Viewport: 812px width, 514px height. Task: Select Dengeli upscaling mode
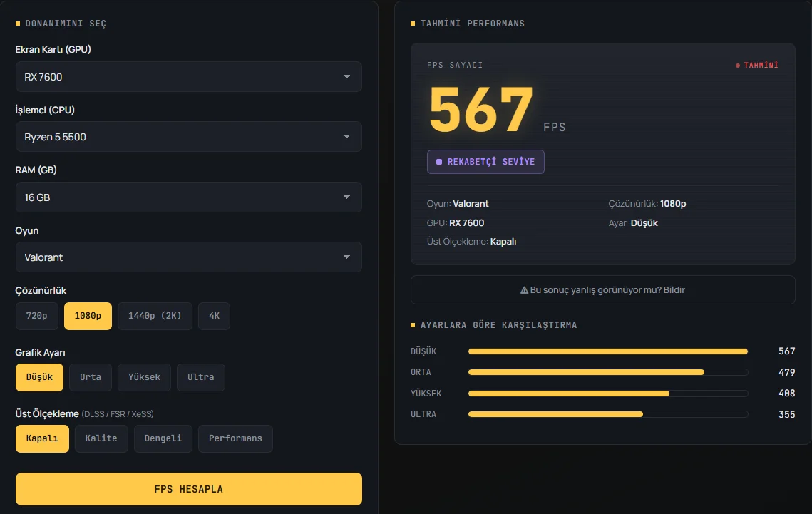tap(163, 438)
